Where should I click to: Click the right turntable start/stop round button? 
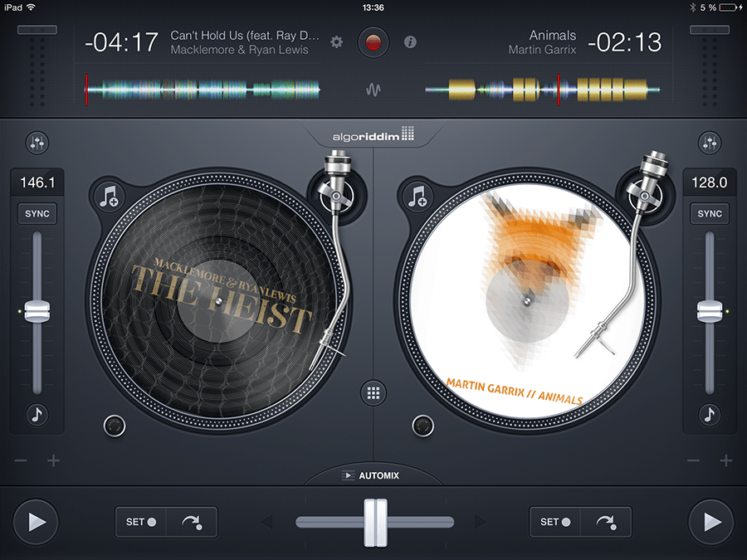(423, 426)
